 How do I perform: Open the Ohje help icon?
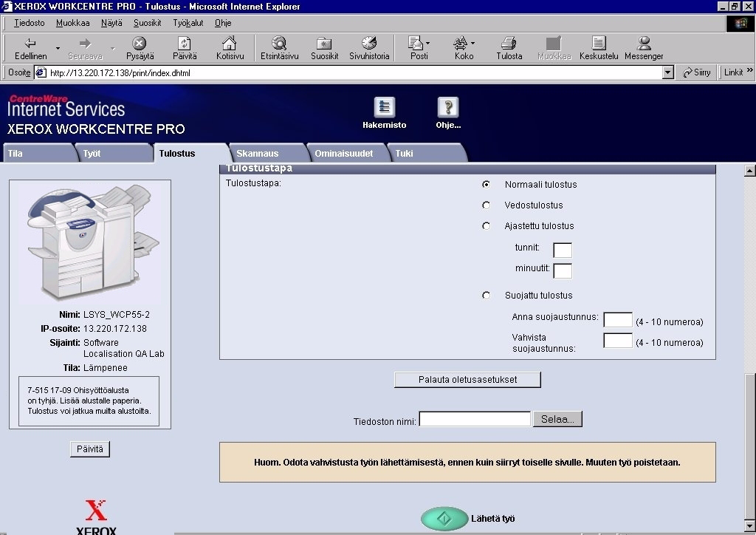(448, 107)
